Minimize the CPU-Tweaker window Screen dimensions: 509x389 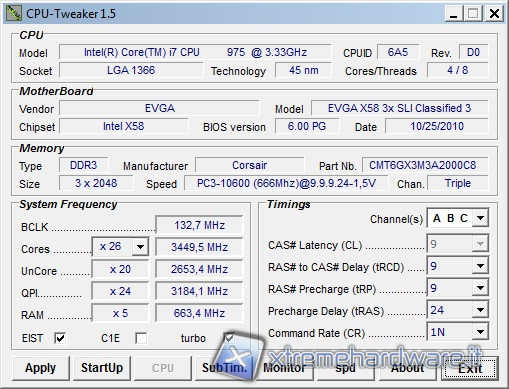pos(453,14)
